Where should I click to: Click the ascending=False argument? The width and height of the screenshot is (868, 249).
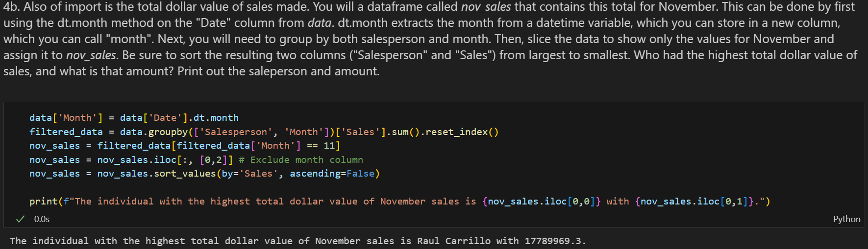click(332, 174)
